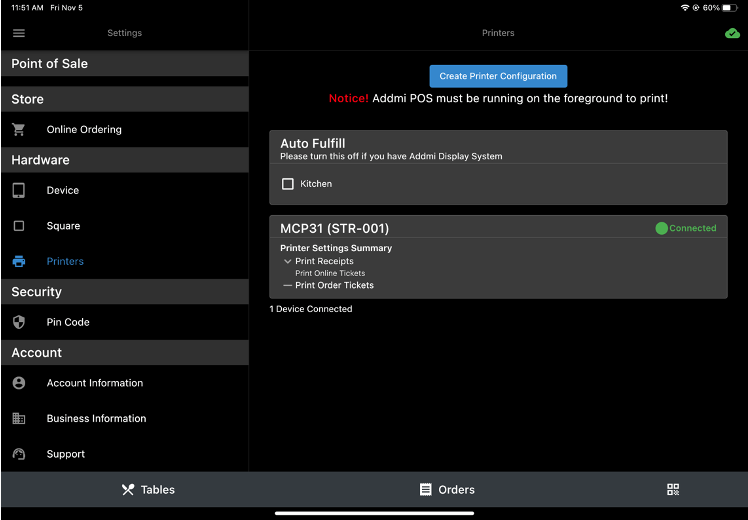Screen dimensions: 748x520
Task: Click Printer Settings Summary heading
Action: click(x=336, y=248)
